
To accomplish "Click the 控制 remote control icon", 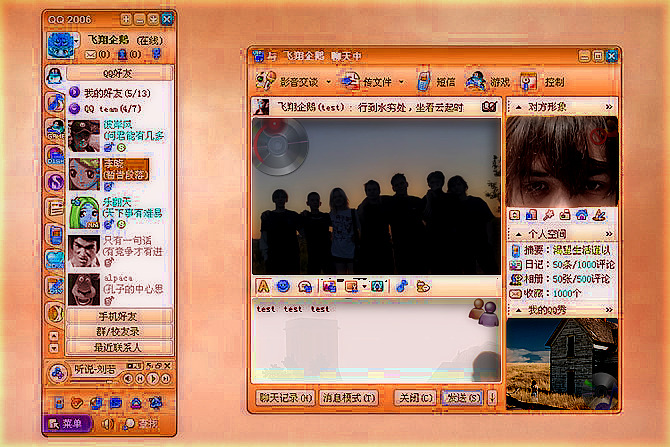I will 529,81.
